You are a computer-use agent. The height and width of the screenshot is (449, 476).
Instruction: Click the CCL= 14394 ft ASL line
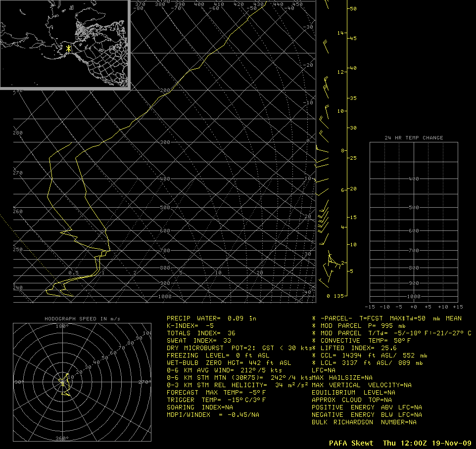pyautogui.click(x=370, y=355)
